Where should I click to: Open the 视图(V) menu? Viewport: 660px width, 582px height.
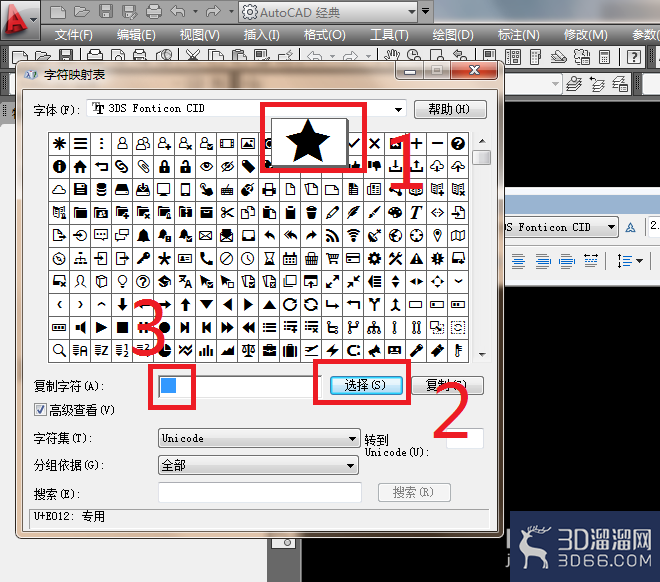tap(200, 35)
